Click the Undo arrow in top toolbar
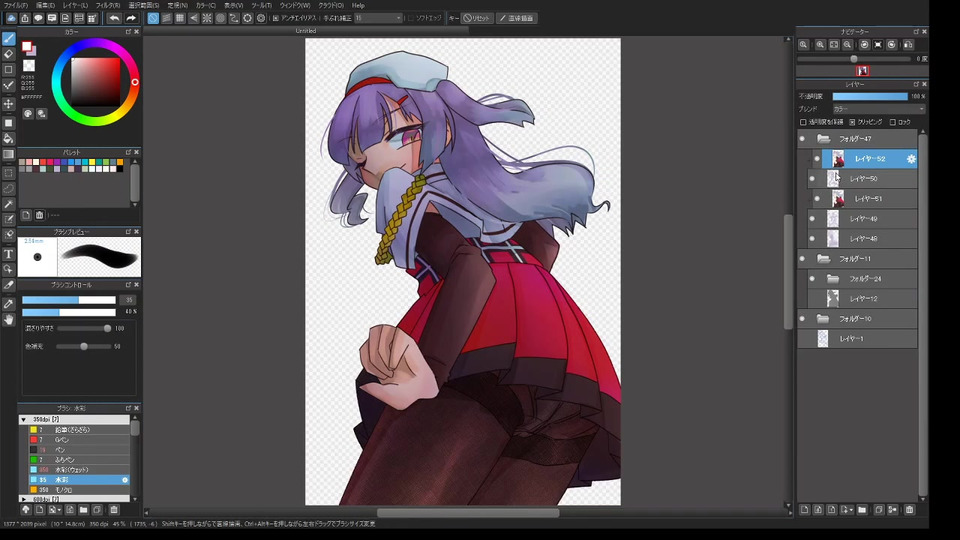 click(114, 18)
